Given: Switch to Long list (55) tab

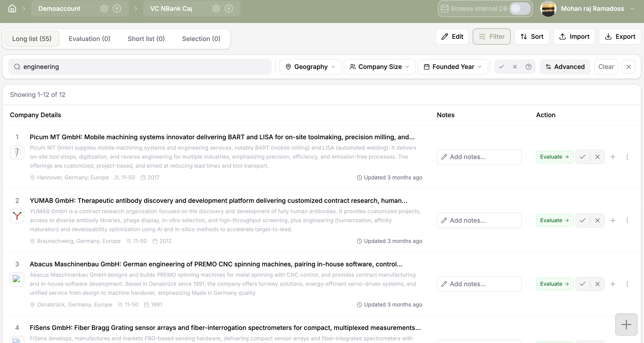Looking at the screenshot, I should coord(32,39).
